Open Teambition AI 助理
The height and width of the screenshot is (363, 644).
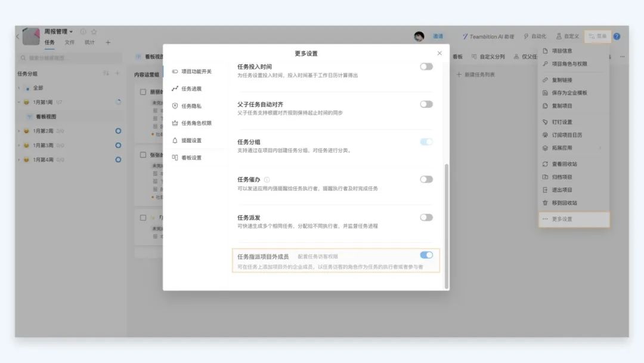point(488,36)
